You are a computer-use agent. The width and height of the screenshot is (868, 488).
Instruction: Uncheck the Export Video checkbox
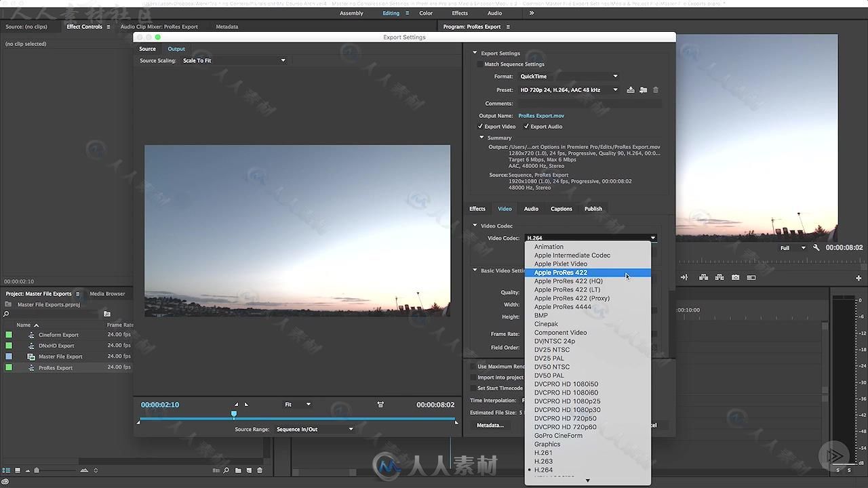480,127
